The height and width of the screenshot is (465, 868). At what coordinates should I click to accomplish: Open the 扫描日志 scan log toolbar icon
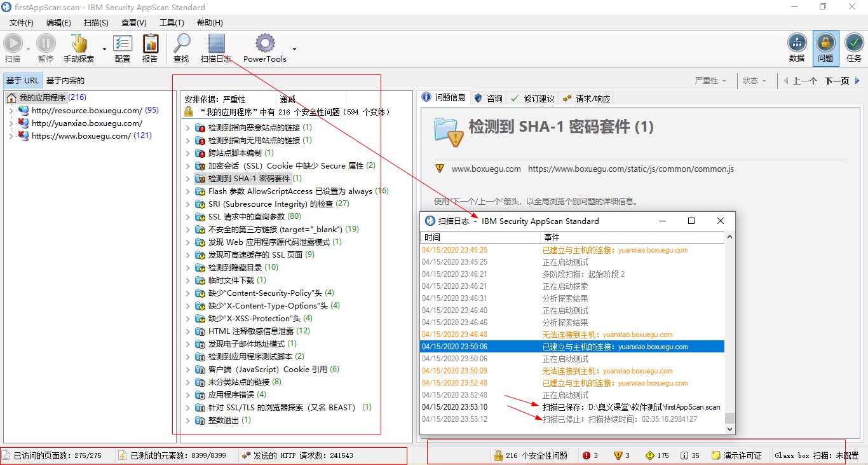pos(217,43)
